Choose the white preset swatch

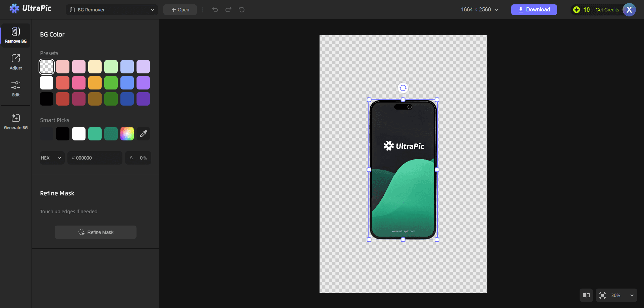point(47,83)
